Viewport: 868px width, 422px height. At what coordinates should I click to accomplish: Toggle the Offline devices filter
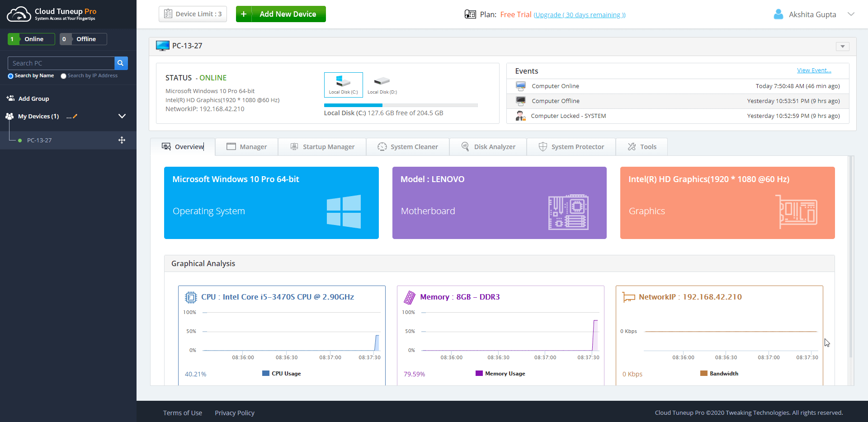pyautogui.click(x=83, y=39)
